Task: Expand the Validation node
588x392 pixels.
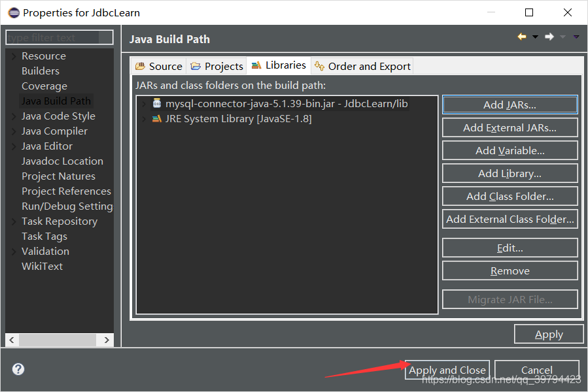Action: click(14, 252)
